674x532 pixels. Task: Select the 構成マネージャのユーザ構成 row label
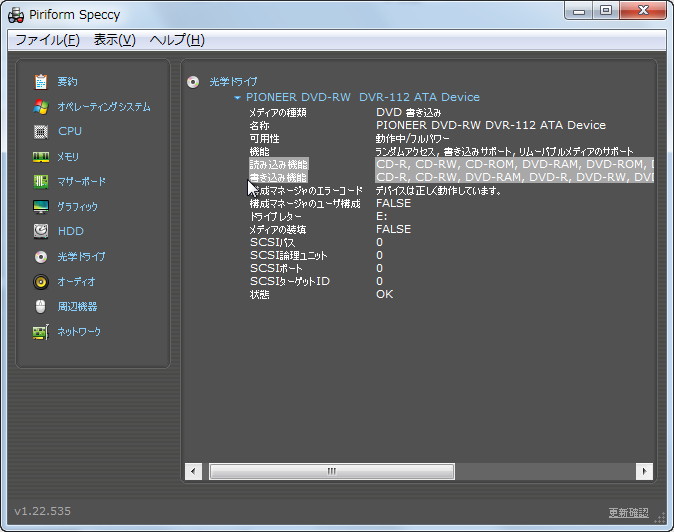305,203
